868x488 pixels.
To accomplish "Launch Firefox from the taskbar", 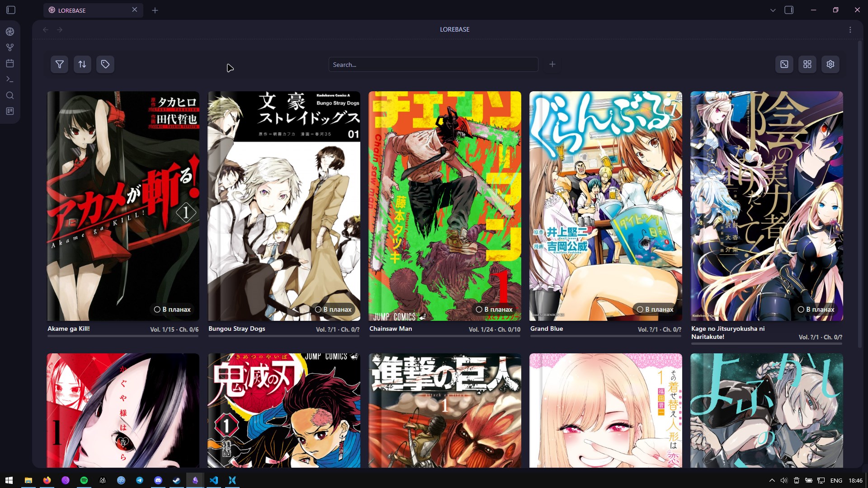I will (47, 480).
